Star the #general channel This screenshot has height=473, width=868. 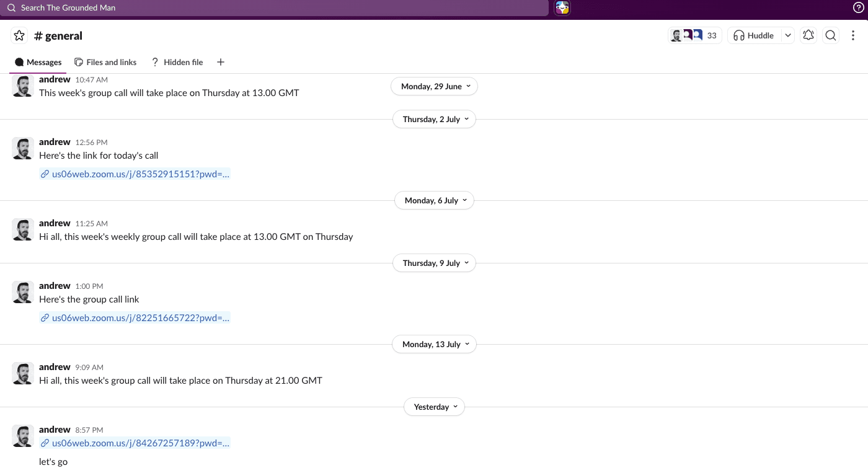pos(19,35)
